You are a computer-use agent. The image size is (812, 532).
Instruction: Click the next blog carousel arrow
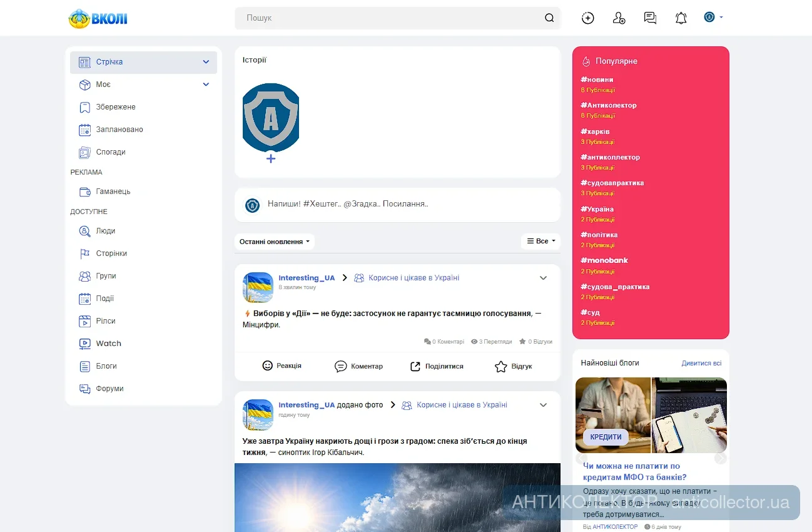pos(721,459)
